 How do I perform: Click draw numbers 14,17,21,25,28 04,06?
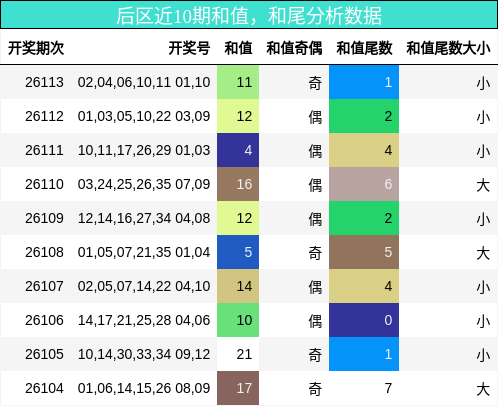[144, 320]
